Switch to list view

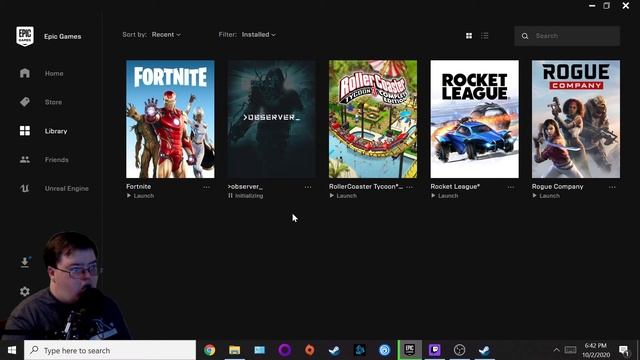pyautogui.click(x=484, y=36)
